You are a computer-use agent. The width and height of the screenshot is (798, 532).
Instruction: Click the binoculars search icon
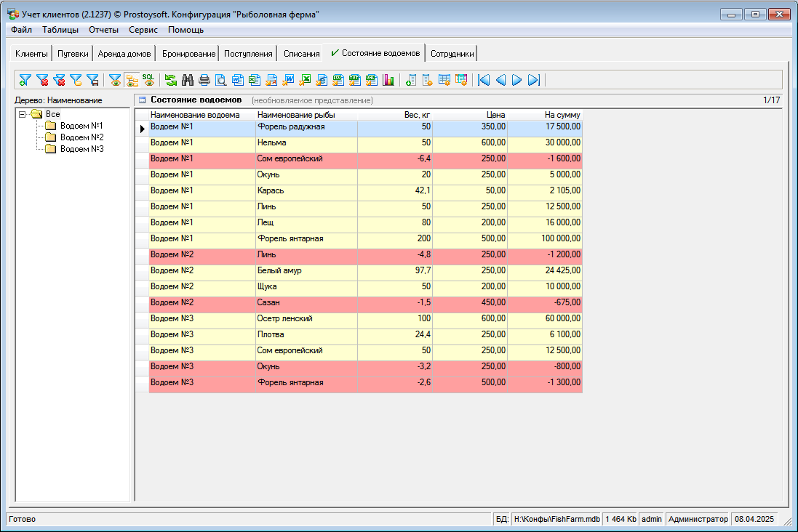188,80
